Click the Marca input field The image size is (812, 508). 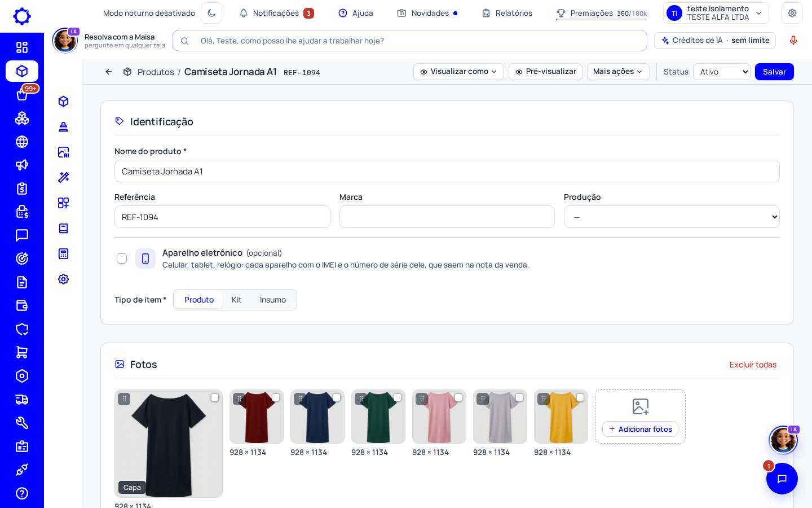pos(447,217)
